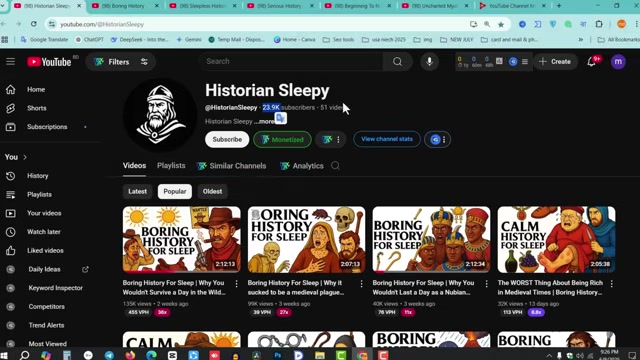Switch to the Playlists tab
This screenshot has height=360, width=640.
pyautogui.click(x=171, y=166)
